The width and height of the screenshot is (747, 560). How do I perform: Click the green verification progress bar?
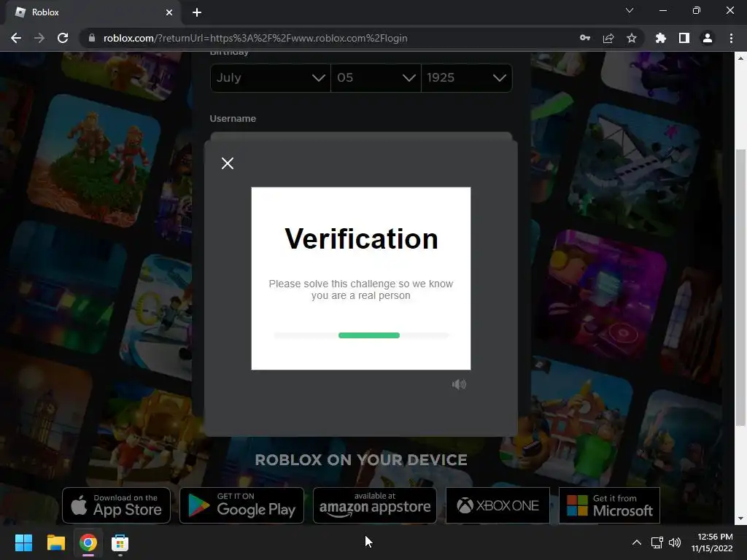point(368,335)
